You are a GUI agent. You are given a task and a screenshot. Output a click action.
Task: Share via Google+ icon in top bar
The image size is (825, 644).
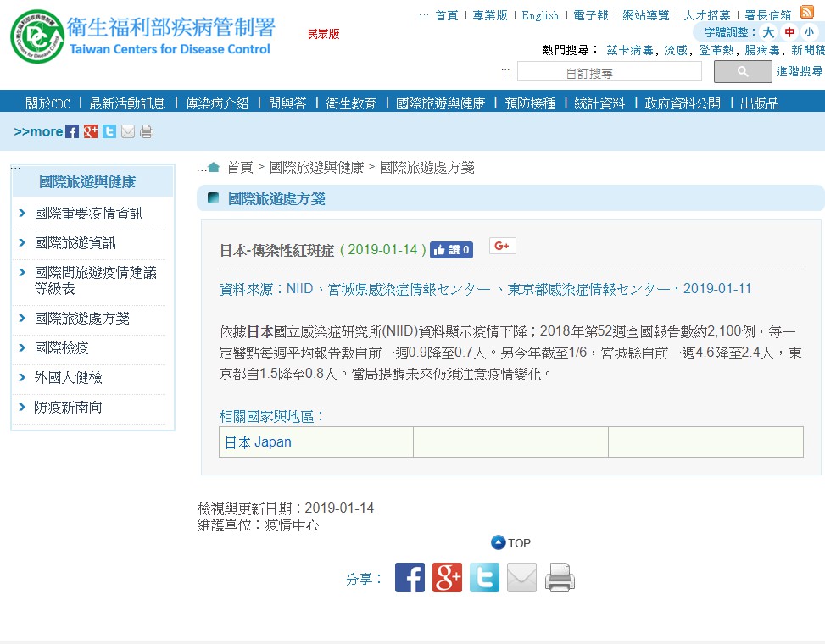91,131
